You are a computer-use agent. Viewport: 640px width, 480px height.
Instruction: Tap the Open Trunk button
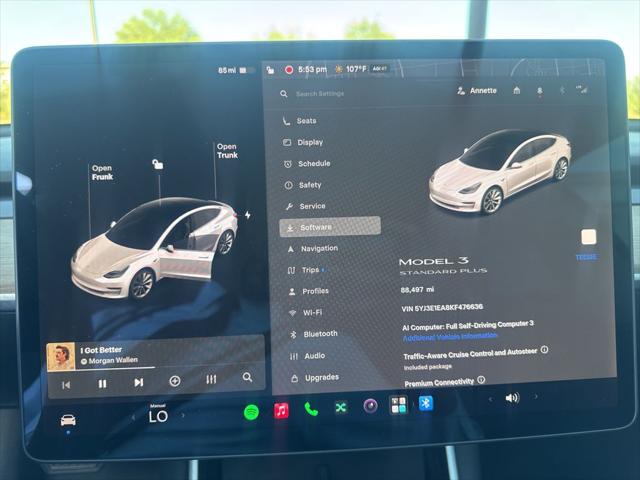click(x=227, y=151)
